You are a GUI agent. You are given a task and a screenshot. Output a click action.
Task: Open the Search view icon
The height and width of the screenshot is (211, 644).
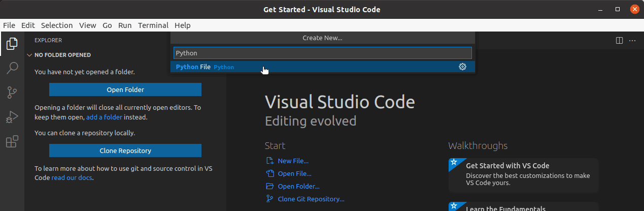pyautogui.click(x=12, y=68)
